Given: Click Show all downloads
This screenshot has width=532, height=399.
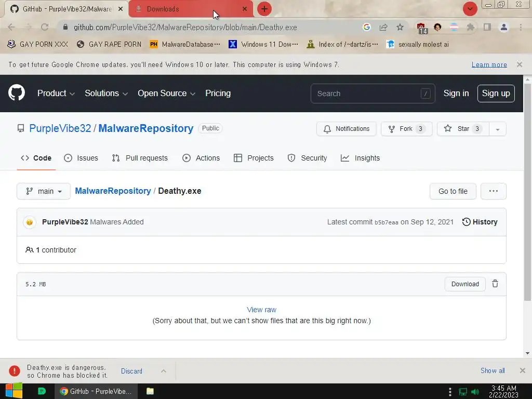Looking at the screenshot, I should (x=493, y=370).
